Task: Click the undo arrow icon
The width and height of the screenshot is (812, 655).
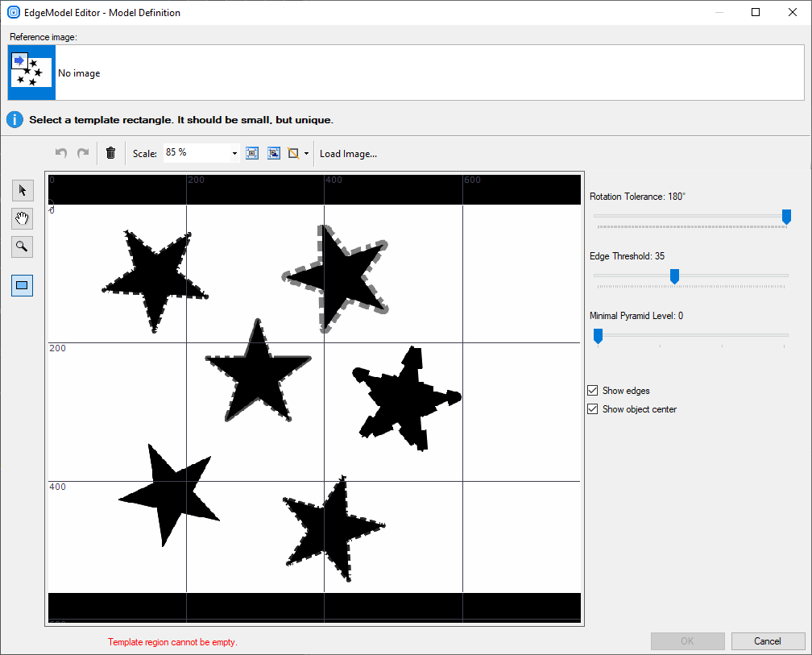Action: point(61,153)
